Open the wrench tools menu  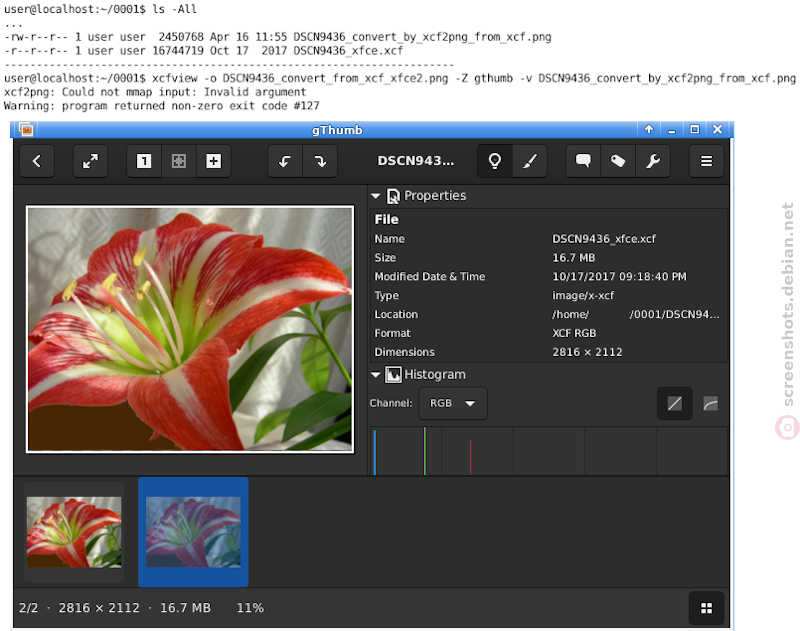pyautogui.click(x=653, y=161)
